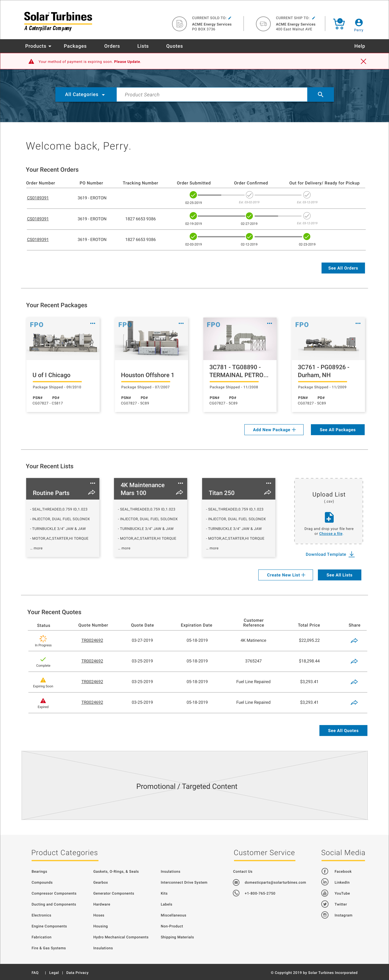Click the magnifier search button
The image size is (389, 980).
tap(320, 95)
